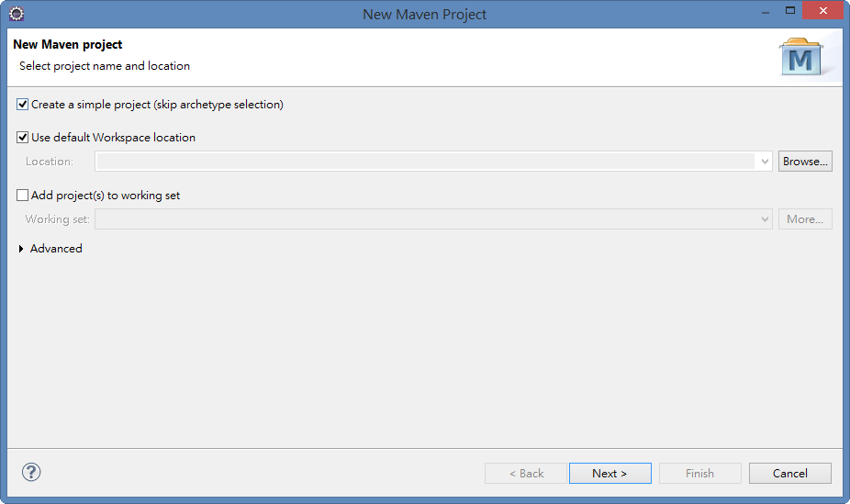The image size is (850, 504).
Task: Minimize the New Maven Project dialog
Action: pyautogui.click(x=766, y=12)
